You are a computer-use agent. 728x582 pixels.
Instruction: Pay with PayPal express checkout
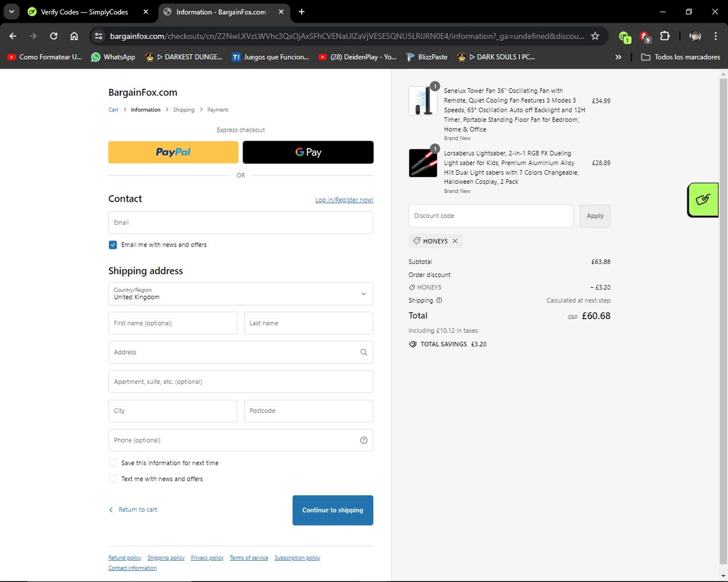point(173,152)
